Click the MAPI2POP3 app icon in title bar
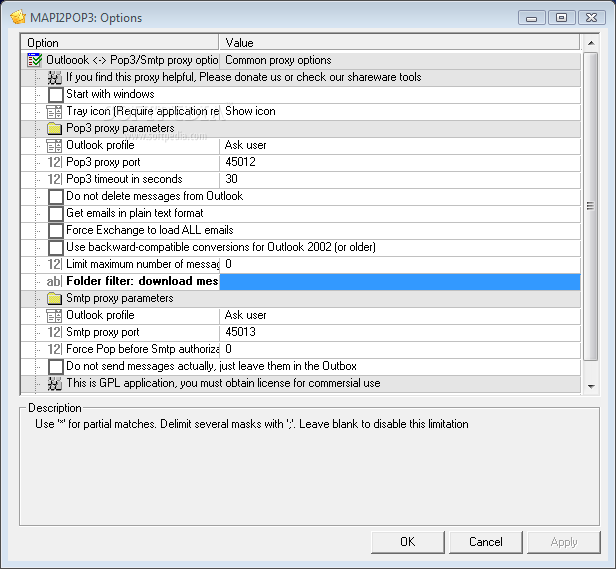Viewport: 616px width, 569px height. 18,17
